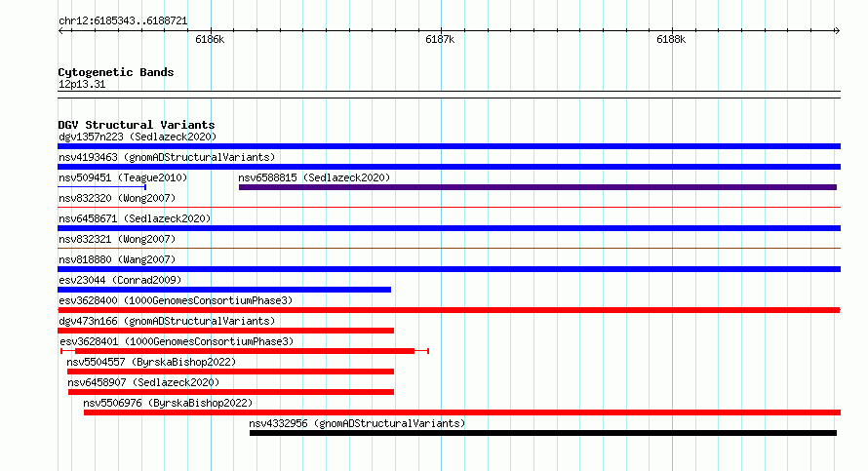
Task: Open the nsv6588815 (Sedlazeck2020) label
Action: (314, 177)
